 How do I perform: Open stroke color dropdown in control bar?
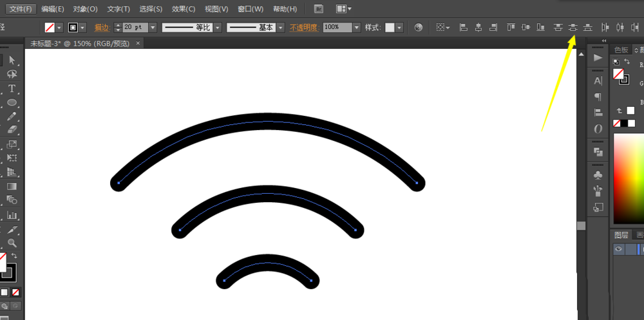[83, 28]
